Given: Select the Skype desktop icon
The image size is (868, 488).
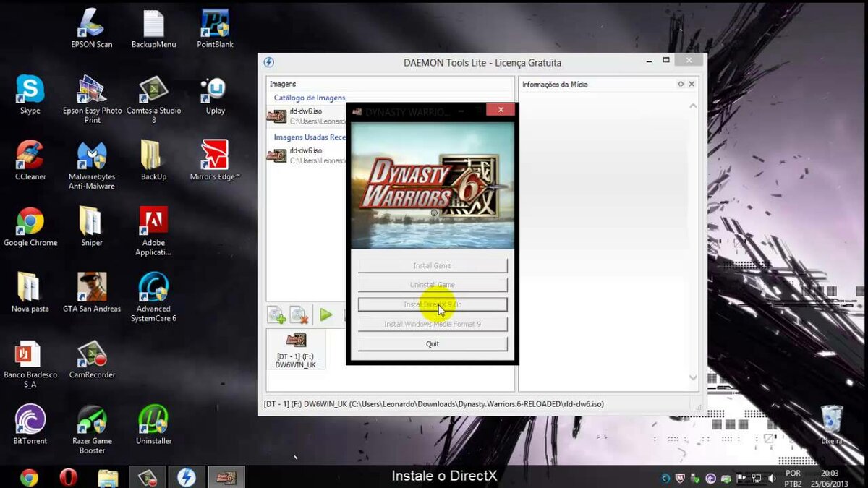Looking at the screenshot, I should coord(30,95).
